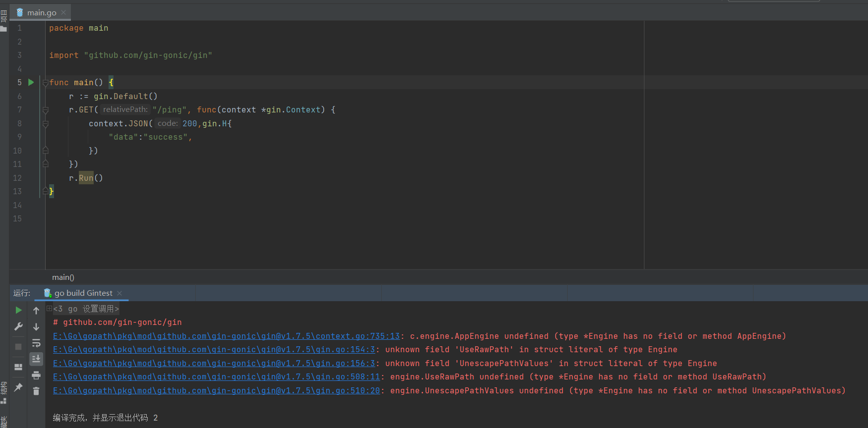
Task: Select the main.go editor tab
Action: pos(41,12)
